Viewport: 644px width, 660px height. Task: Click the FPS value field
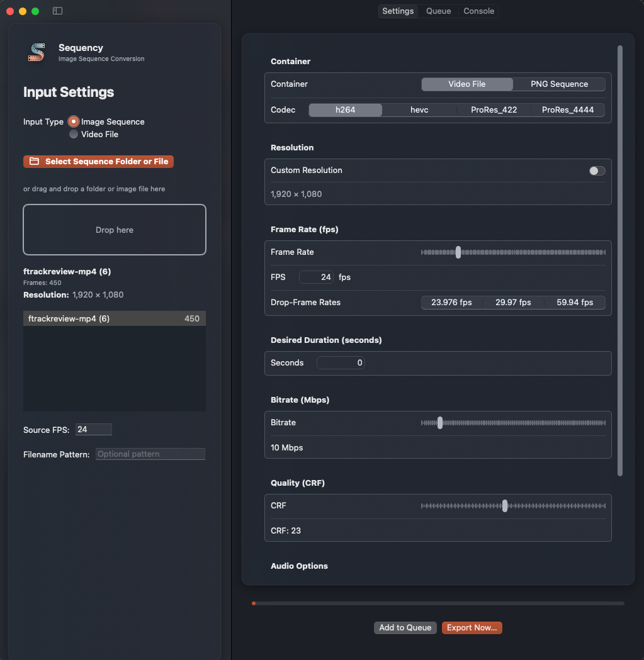pyautogui.click(x=316, y=277)
